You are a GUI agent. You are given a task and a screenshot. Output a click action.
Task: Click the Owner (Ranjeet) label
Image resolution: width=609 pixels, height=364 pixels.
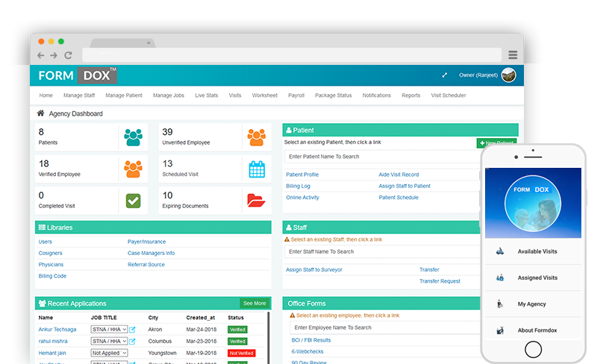478,75
